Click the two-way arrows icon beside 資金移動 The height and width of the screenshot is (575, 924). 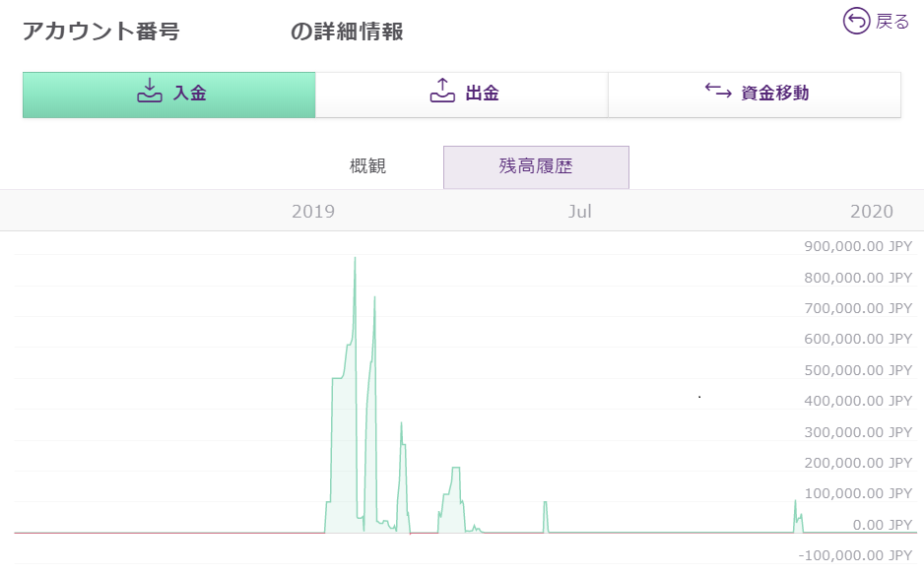718,92
